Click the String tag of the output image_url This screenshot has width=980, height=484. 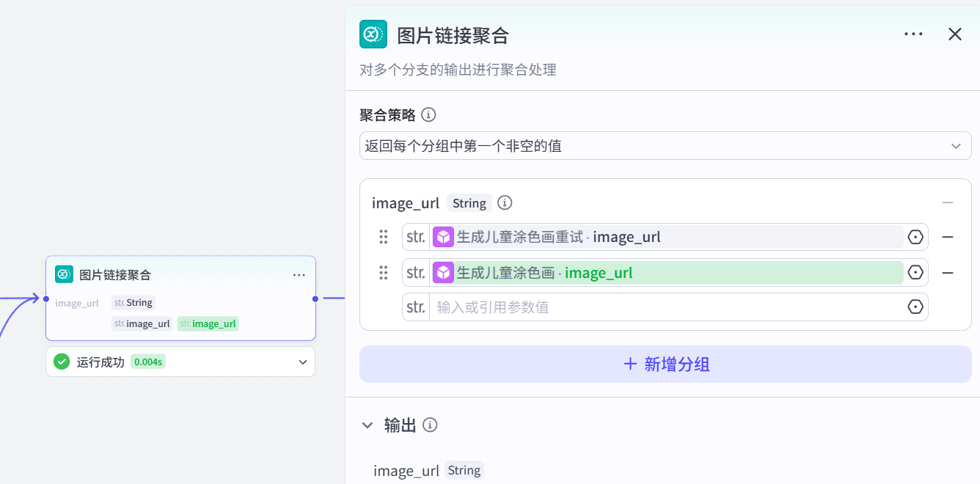coord(464,470)
